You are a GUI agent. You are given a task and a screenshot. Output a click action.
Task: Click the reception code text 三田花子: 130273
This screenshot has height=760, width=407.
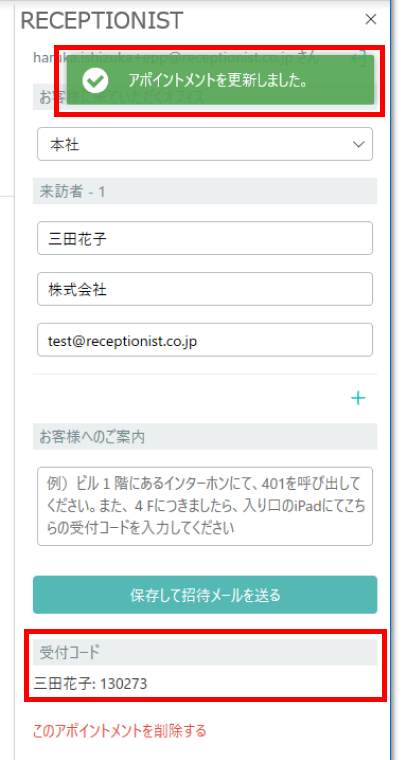click(91, 684)
